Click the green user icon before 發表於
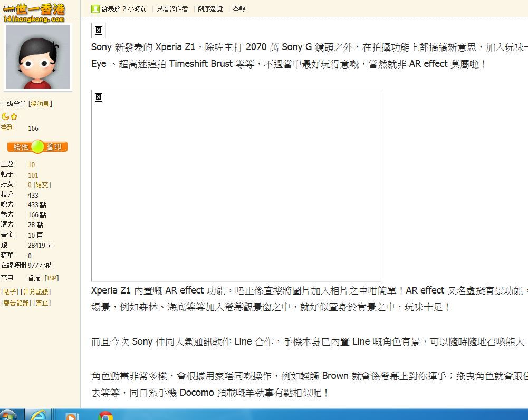This screenshot has width=528, height=420. click(95, 8)
